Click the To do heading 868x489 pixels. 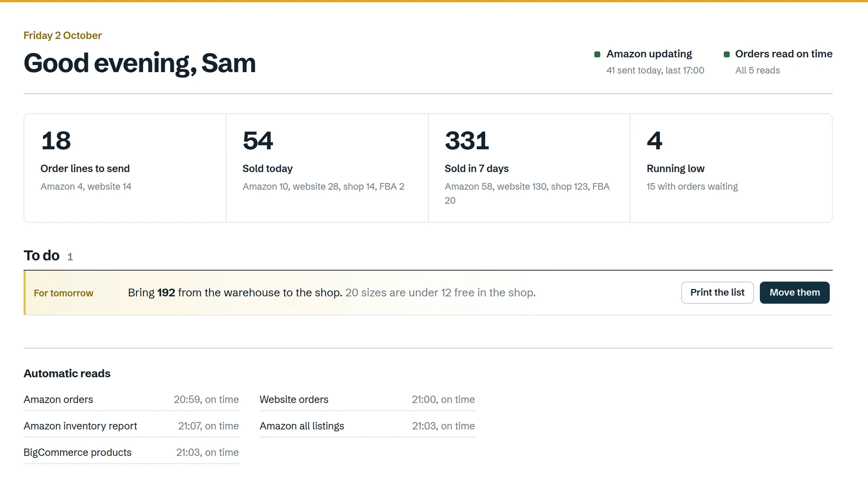pos(41,256)
